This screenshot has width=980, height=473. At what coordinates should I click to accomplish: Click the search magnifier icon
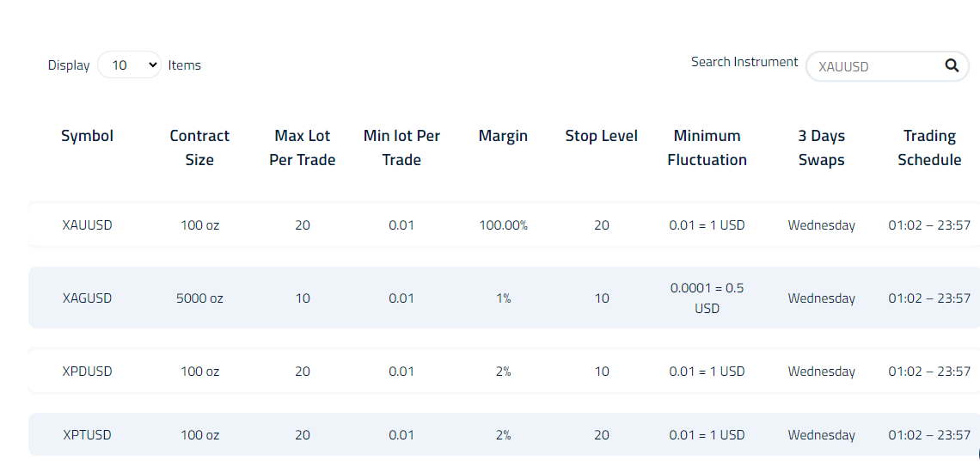(952, 65)
